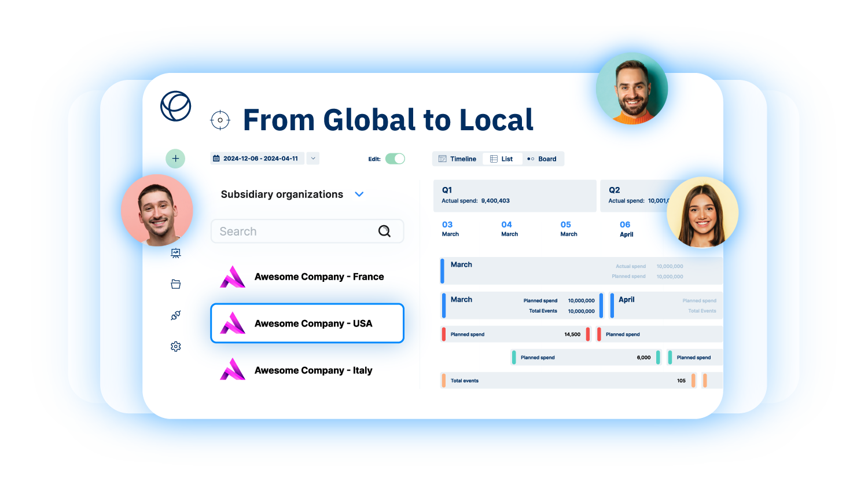Toggle the Edit switch
The height and width of the screenshot is (492, 868).
[x=395, y=159]
